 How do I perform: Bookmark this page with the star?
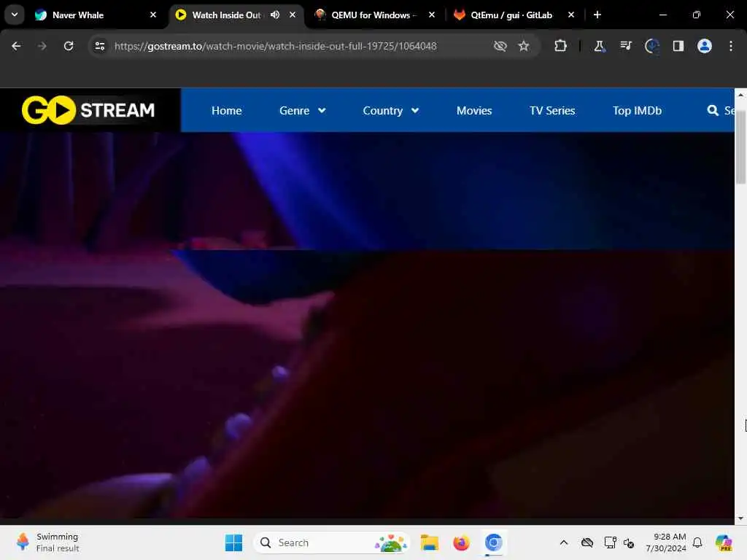(x=524, y=46)
